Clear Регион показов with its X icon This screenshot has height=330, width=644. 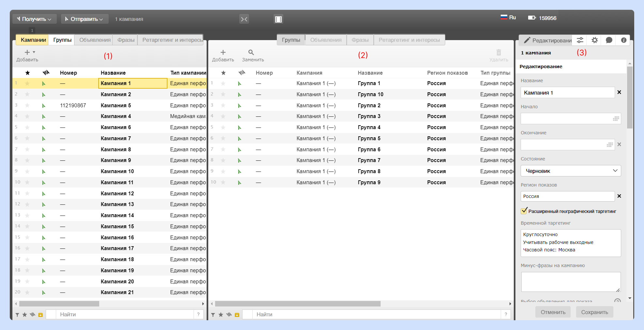619,196
